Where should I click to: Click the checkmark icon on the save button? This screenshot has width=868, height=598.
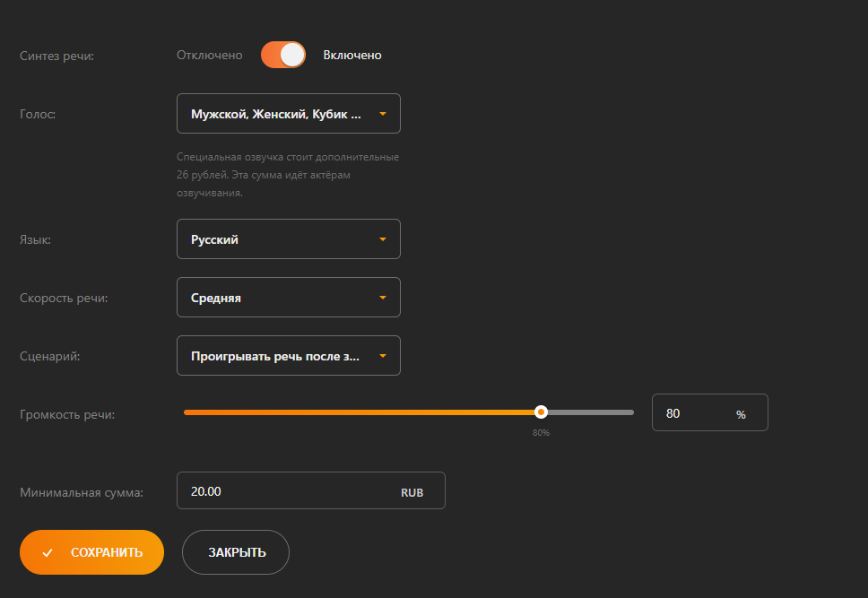[x=48, y=552]
